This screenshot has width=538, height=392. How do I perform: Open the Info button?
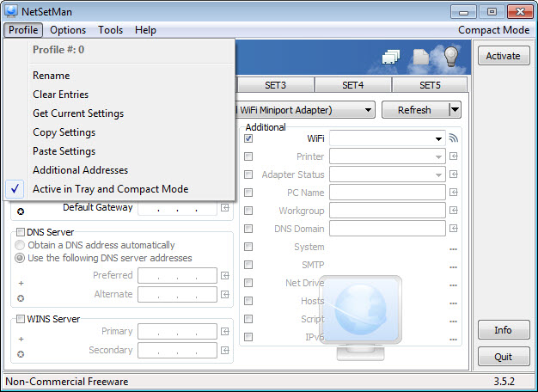(504, 330)
